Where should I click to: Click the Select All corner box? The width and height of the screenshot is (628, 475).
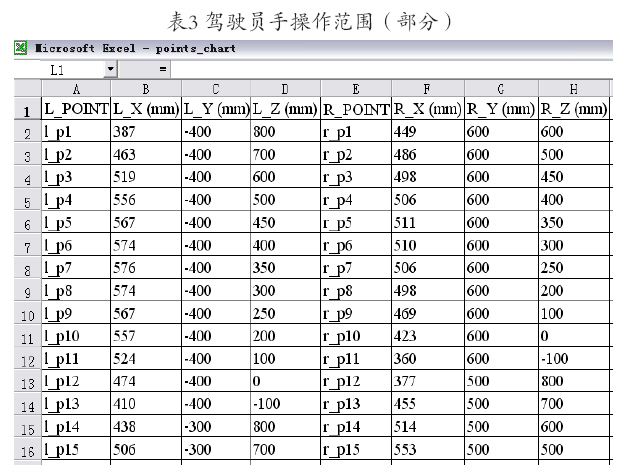28,88
